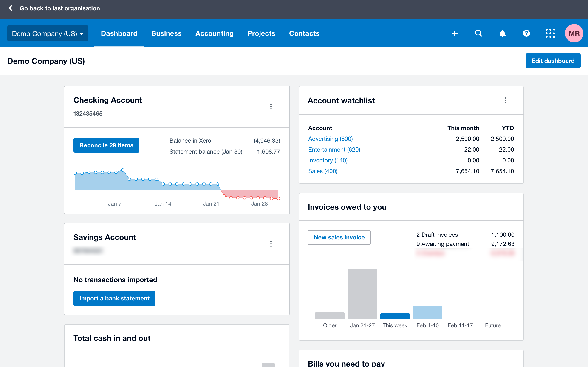Screen dimensions: 588x367
Task: Click the back arrow to last organisation
Action: (12, 8)
